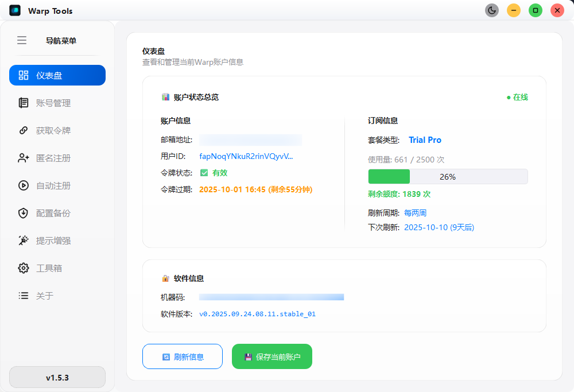Toggle dark mode with moon button
Image resolution: width=574 pixels, height=392 pixels.
[492, 10]
